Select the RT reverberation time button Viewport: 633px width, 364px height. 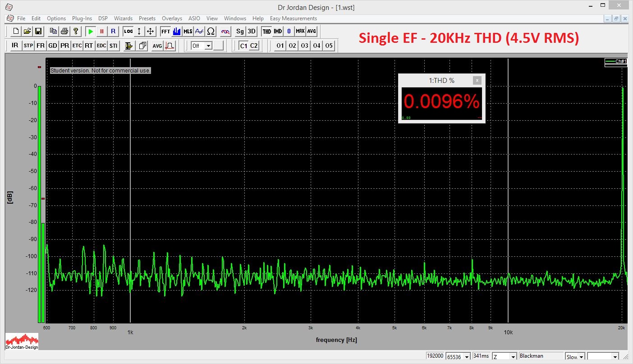[x=89, y=45]
